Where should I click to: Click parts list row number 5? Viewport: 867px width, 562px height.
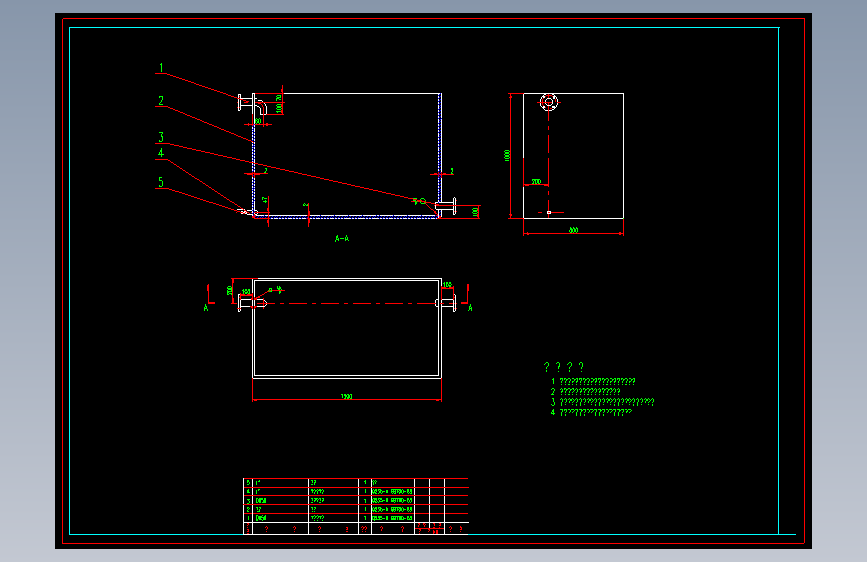[356, 482]
